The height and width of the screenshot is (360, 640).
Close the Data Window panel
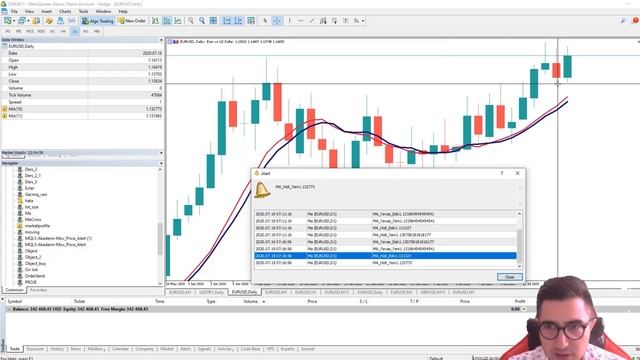161,40
